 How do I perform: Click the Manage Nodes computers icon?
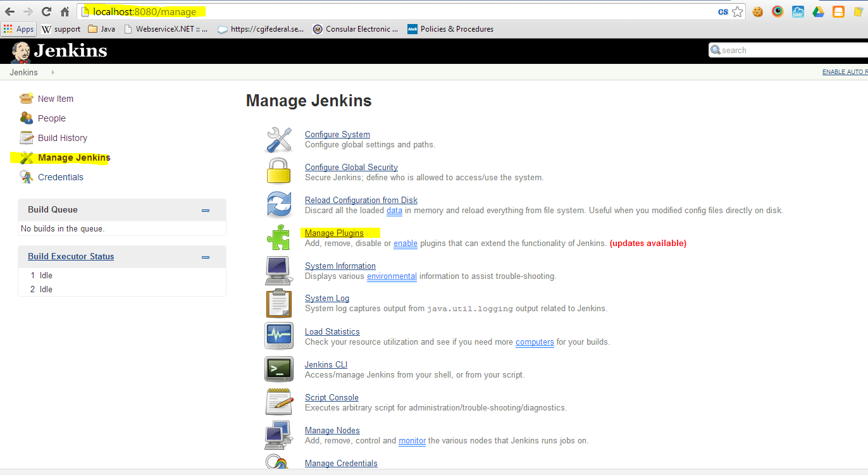(278, 435)
